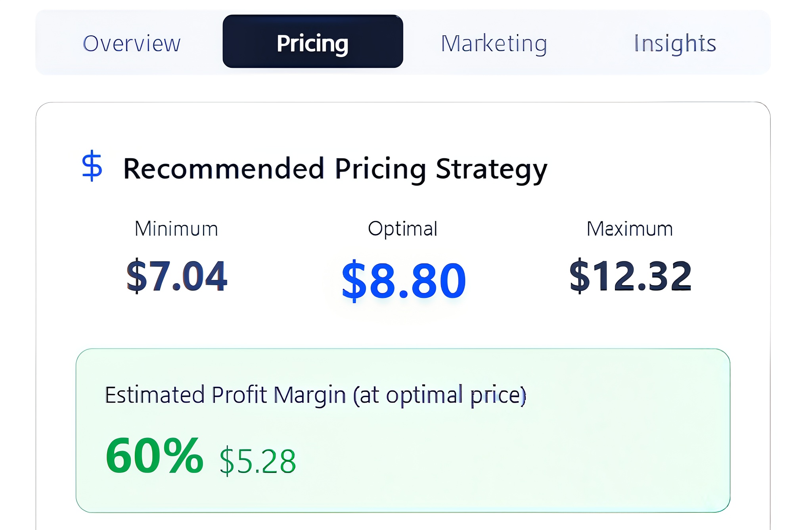Click the Estimated Profit Margin label
Image resolution: width=812 pixels, height=530 pixels.
click(x=315, y=394)
